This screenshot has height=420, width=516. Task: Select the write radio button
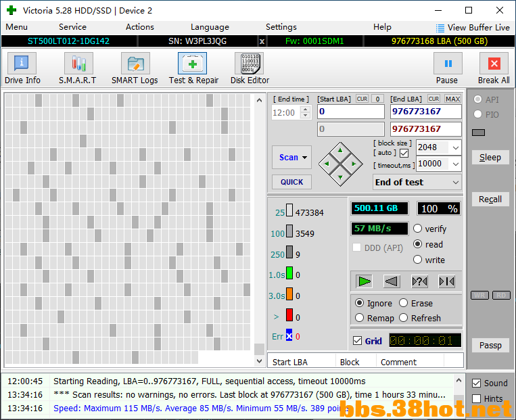417,260
